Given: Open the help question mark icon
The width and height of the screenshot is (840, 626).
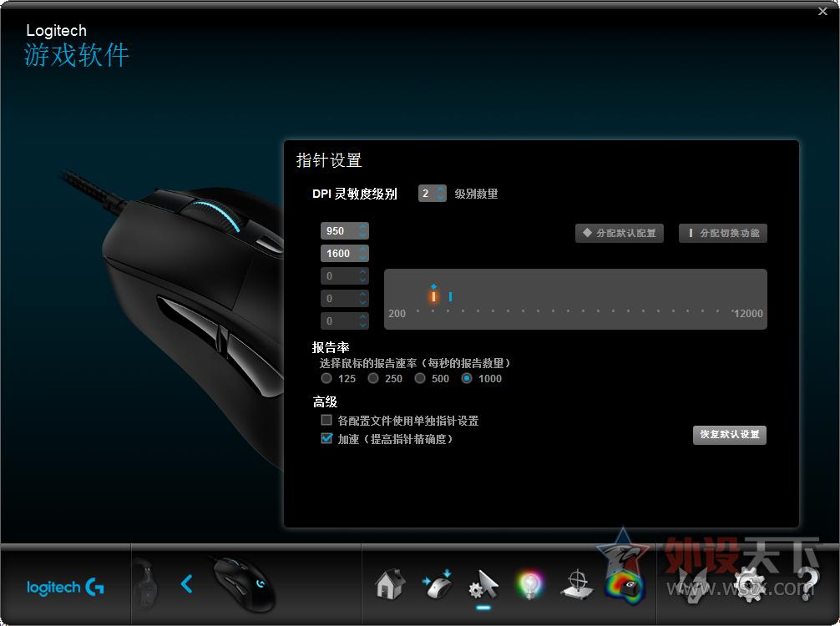Looking at the screenshot, I should tap(808, 585).
